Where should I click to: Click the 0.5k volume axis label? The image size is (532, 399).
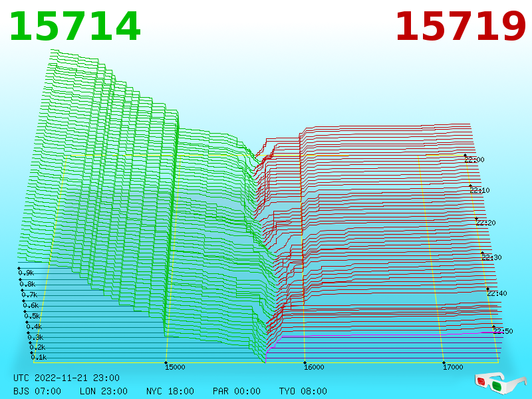[x=32, y=317]
